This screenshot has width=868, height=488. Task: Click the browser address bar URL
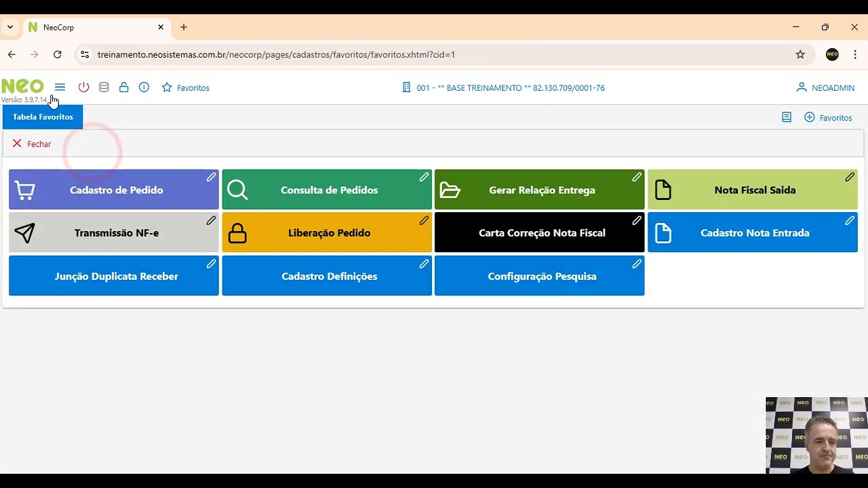click(x=276, y=54)
